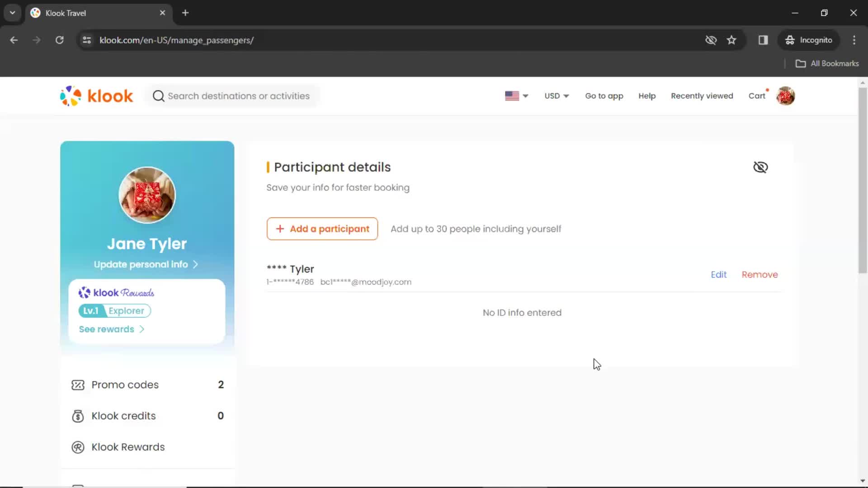Click the Add a participant button
868x488 pixels.
[x=322, y=229]
